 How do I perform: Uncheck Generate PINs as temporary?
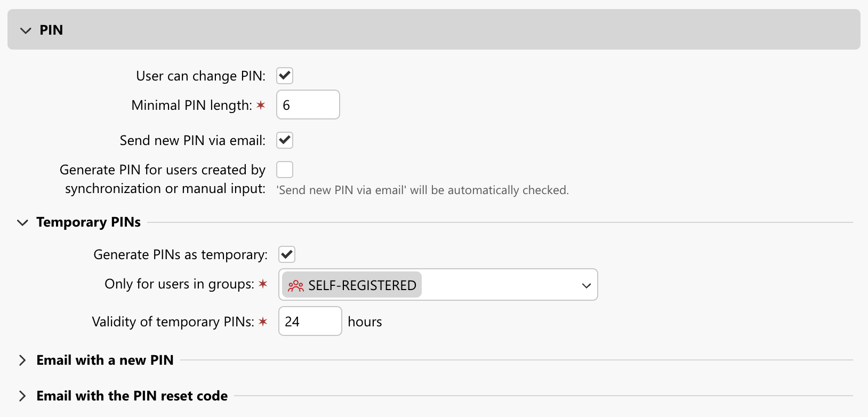(286, 254)
